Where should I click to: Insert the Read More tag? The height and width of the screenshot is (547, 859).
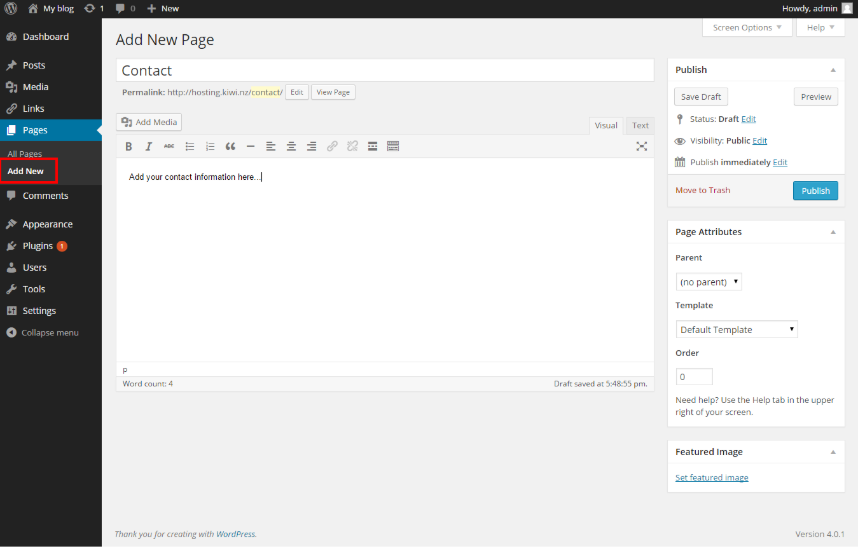coord(373,146)
